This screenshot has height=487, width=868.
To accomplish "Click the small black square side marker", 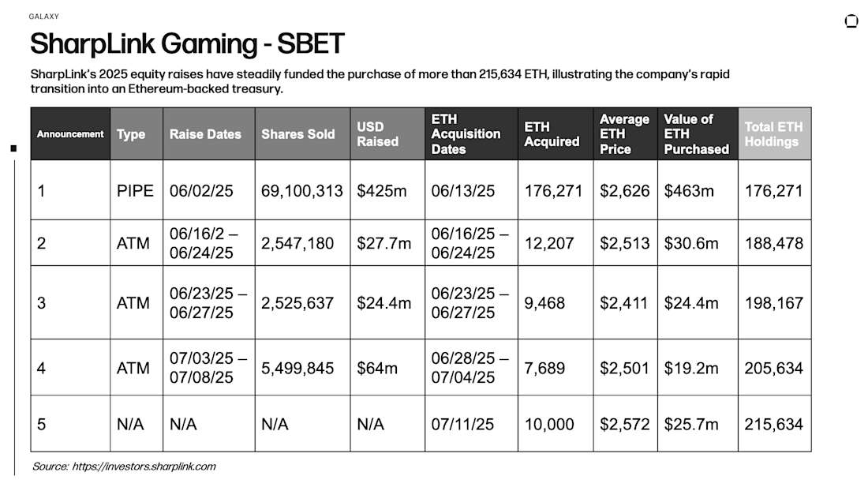I will tap(14, 148).
